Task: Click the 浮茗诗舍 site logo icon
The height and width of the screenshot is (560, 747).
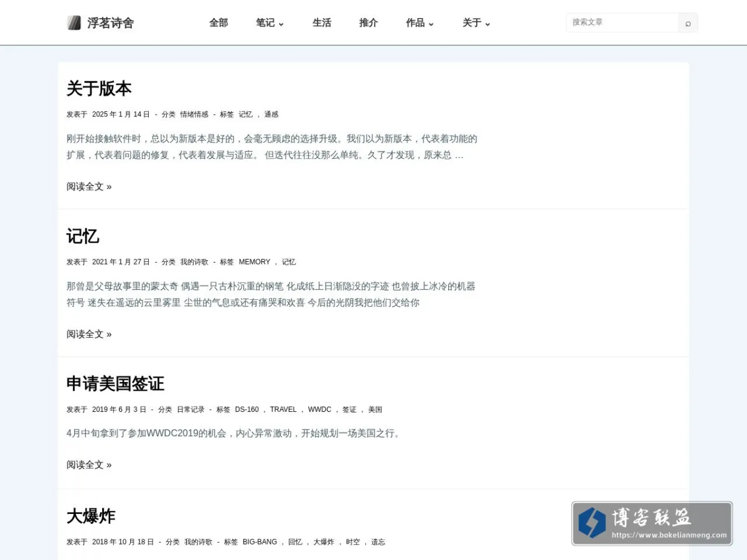Action: click(74, 23)
